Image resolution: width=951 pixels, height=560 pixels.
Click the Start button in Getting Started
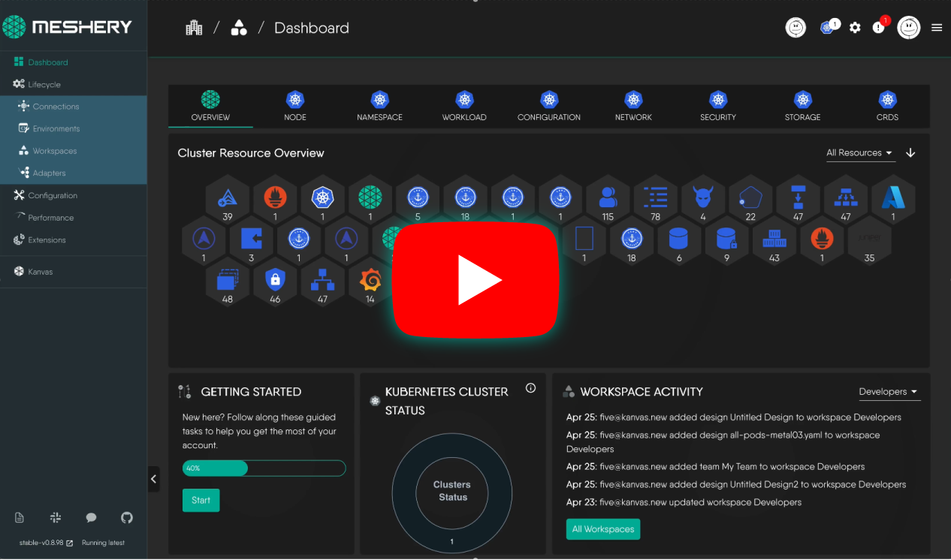tap(201, 499)
